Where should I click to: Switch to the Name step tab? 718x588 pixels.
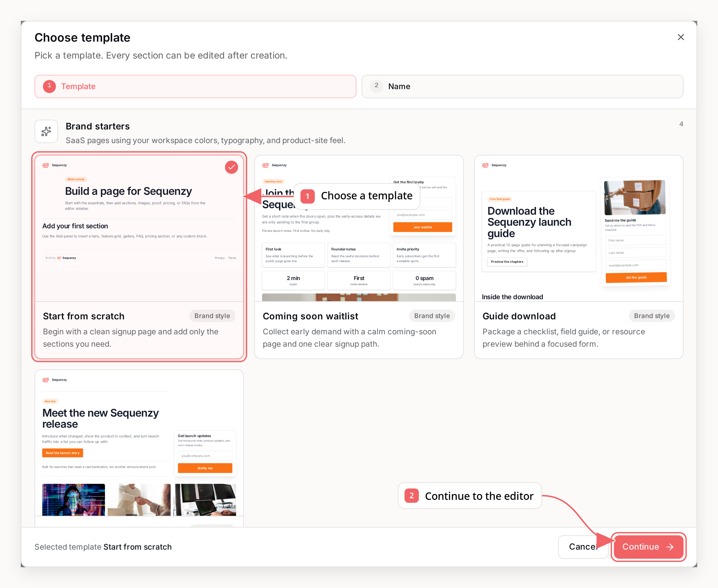click(522, 87)
